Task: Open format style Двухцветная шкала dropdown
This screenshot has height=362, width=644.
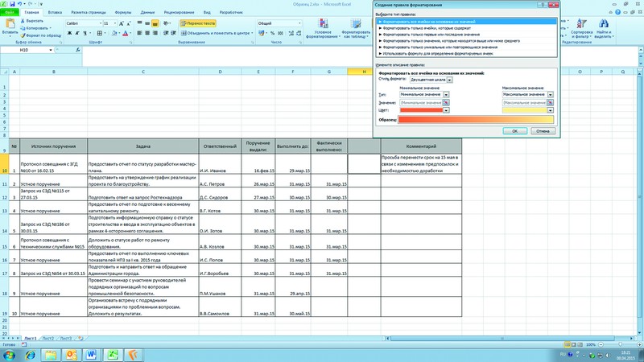Action: click(x=449, y=80)
